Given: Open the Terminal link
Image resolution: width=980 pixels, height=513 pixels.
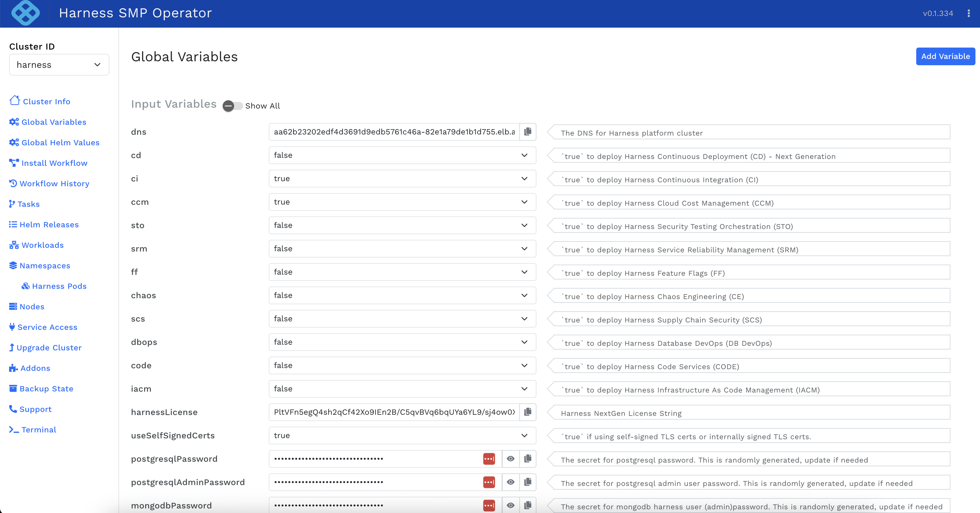Looking at the screenshot, I should click(33, 430).
